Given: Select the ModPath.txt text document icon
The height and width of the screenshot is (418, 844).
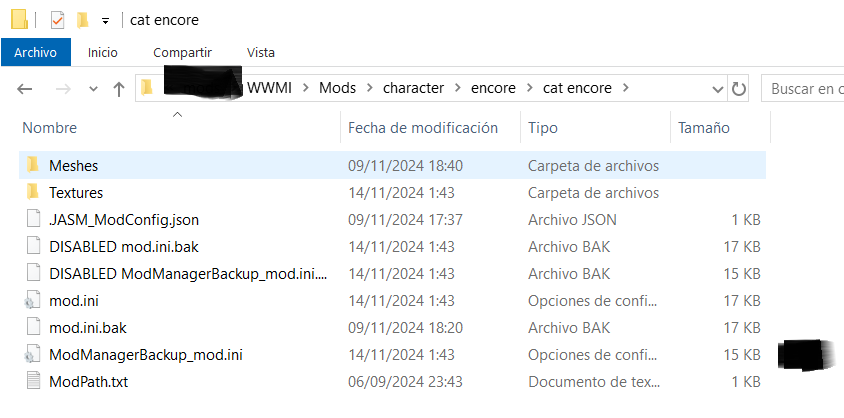Looking at the screenshot, I should (x=33, y=381).
